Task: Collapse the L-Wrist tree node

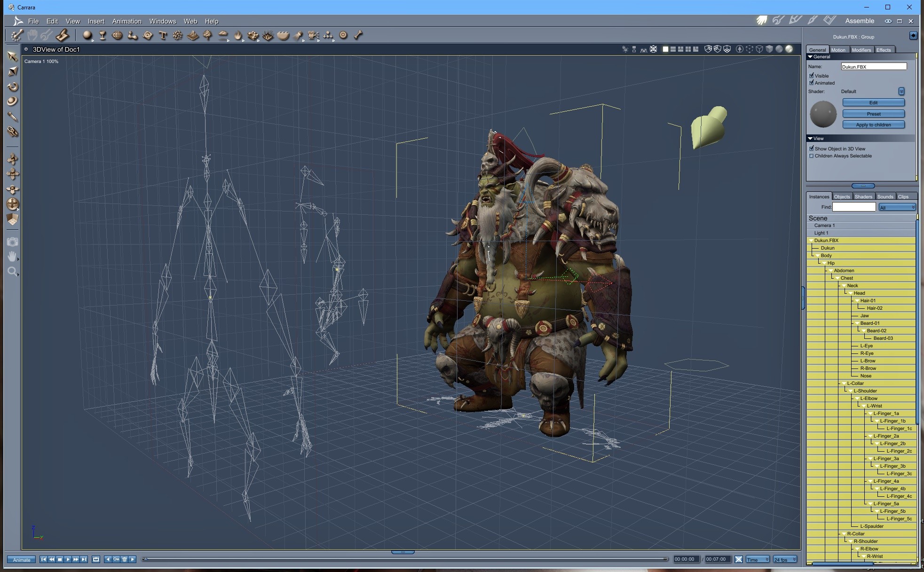Action: [x=864, y=406]
